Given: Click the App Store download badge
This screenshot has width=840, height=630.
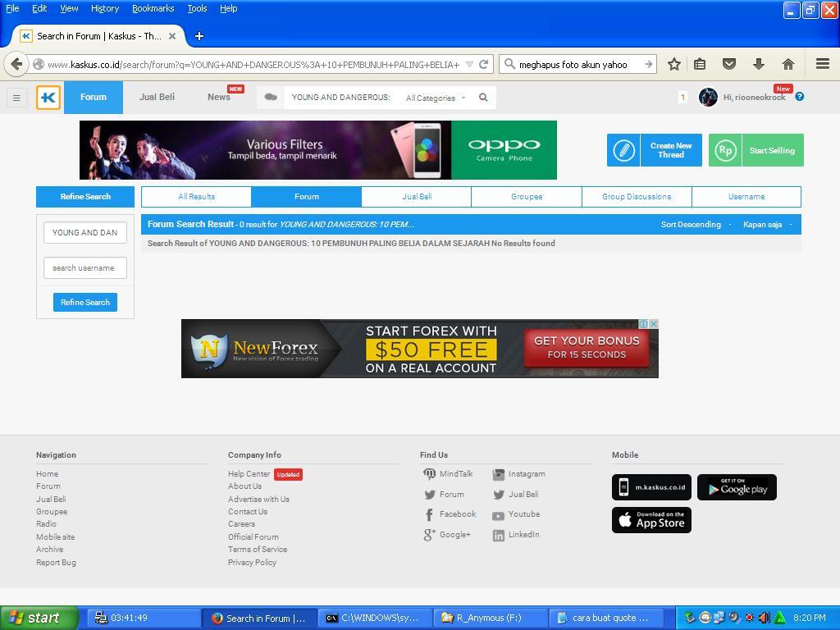Looking at the screenshot, I should click(x=651, y=519).
